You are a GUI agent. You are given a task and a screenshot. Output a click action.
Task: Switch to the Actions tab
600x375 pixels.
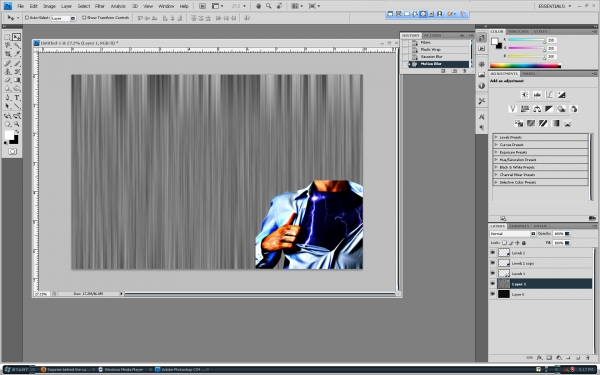[432, 35]
